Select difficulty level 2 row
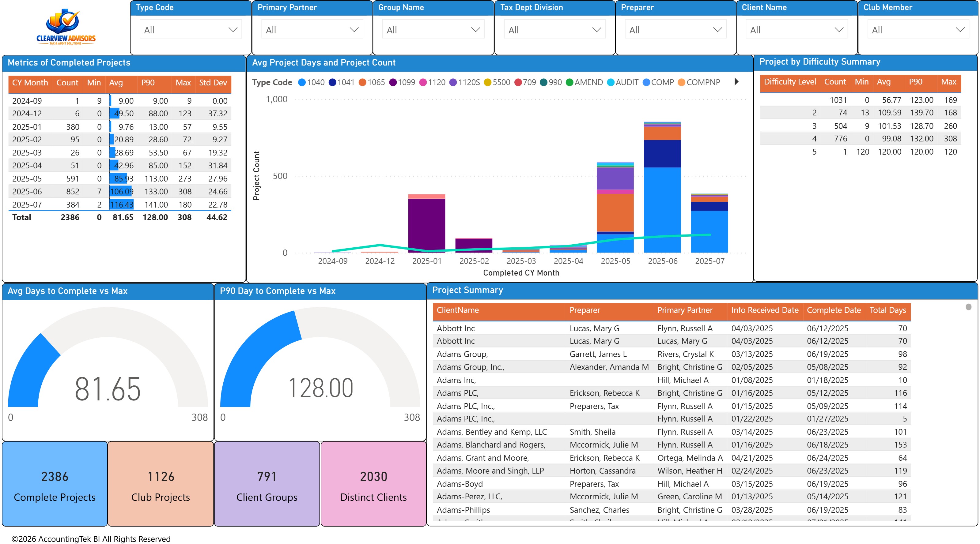 (x=861, y=113)
